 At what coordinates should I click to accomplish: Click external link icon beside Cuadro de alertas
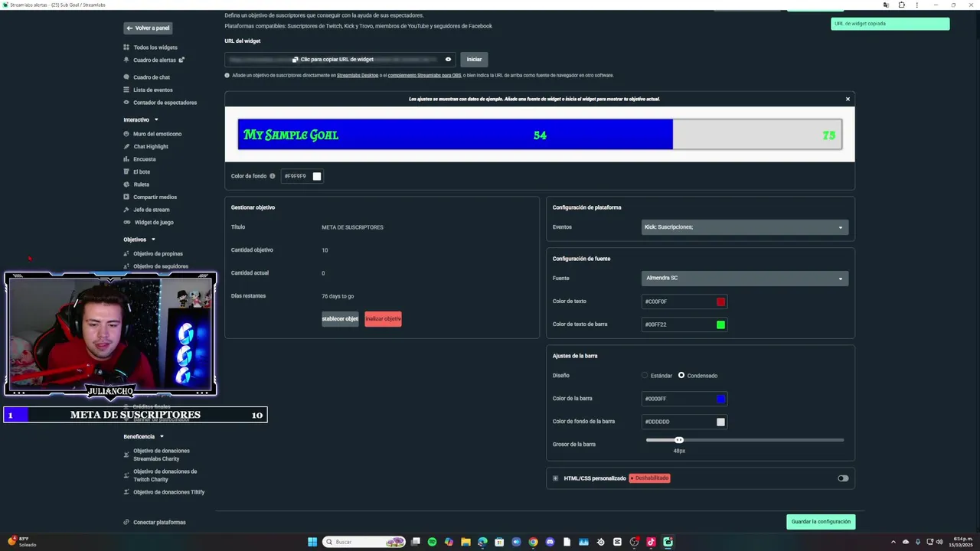[181, 60]
